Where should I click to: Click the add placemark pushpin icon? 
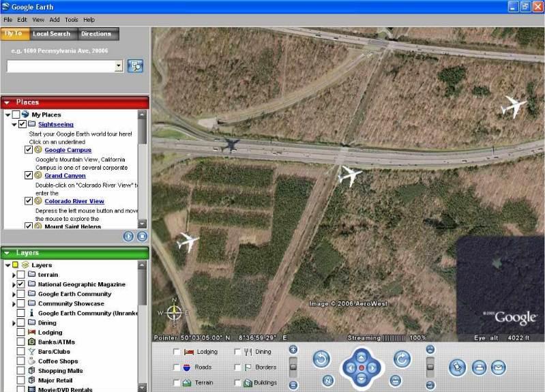[x=457, y=367]
